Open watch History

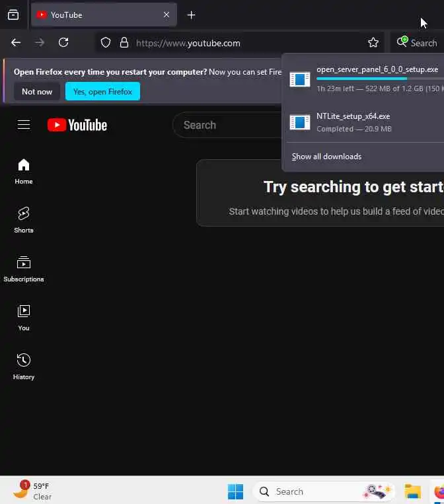point(24,367)
